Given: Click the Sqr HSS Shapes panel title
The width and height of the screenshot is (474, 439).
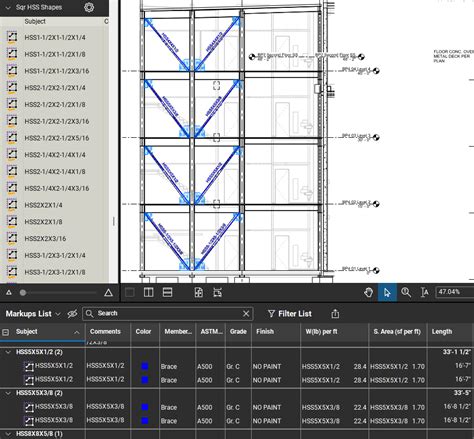Looking at the screenshot, I should [39, 7].
